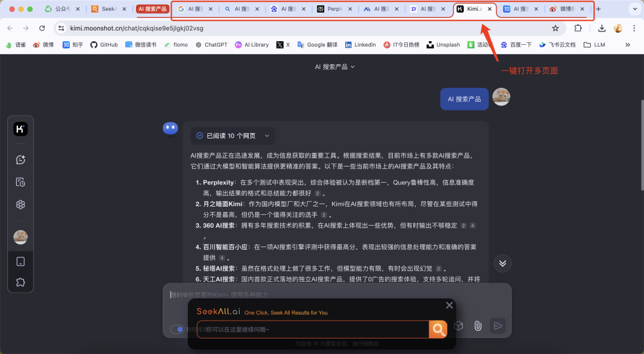Screen dimensions: 644x354
Task: Open the X bookmark
Action: (283, 45)
